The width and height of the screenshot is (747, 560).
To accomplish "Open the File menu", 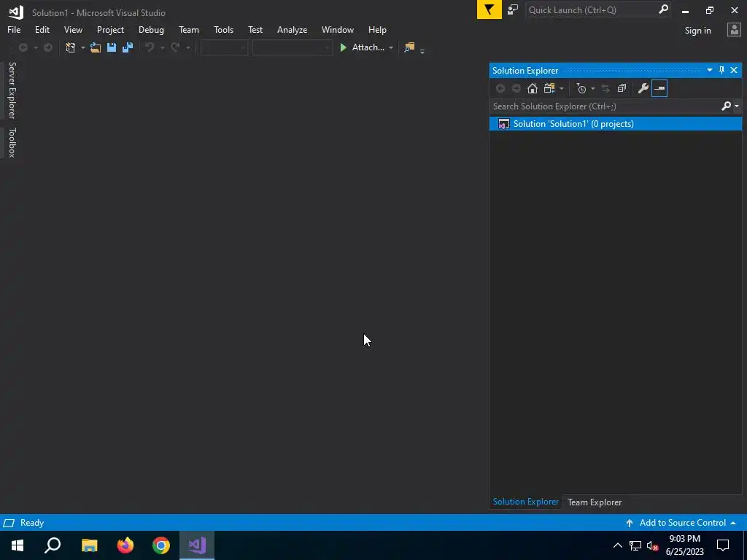I will tap(14, 29).
